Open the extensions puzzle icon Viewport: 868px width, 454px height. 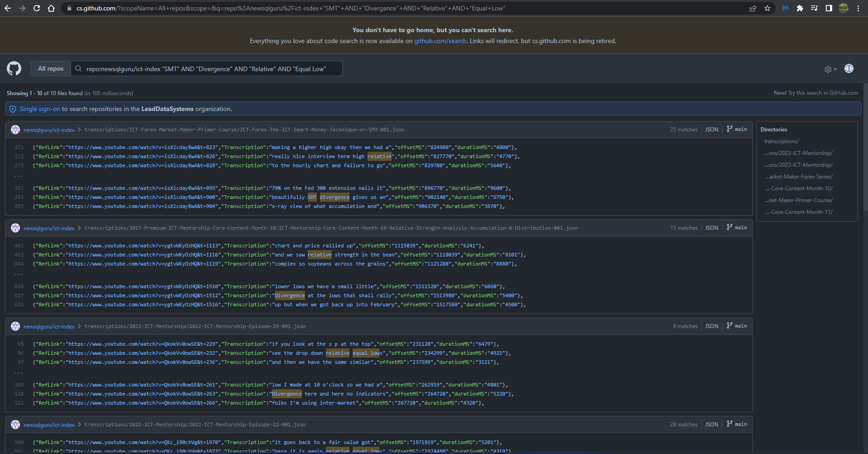coord(800,8)
